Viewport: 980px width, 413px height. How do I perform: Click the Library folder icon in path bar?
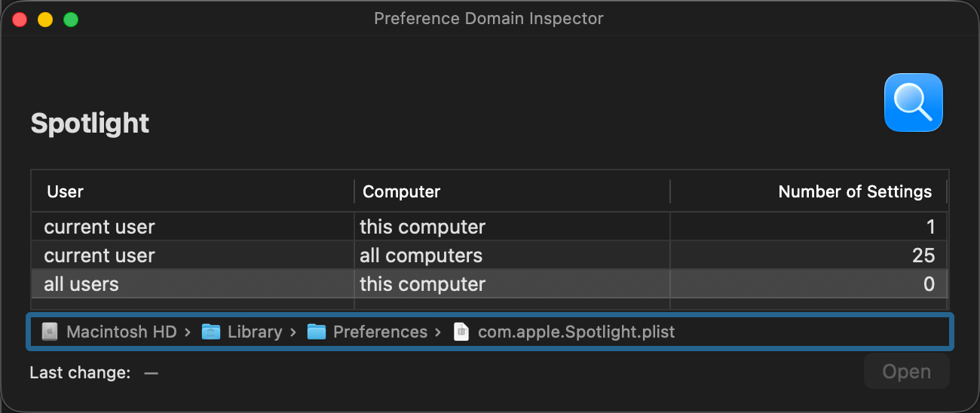pos(211,332)
